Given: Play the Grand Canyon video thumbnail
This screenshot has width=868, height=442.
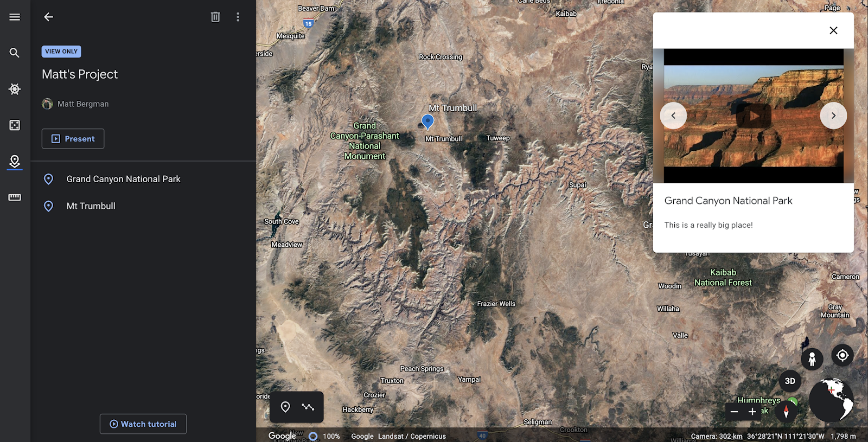Looking at the screenshot, I should (x=754, y=116).
